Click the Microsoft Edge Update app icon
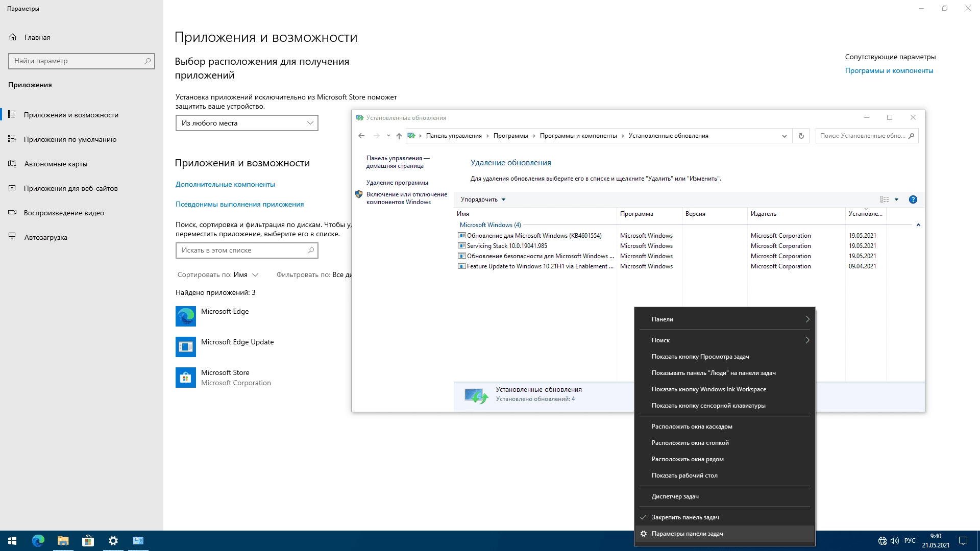The image size is (980, 551). 186,347
